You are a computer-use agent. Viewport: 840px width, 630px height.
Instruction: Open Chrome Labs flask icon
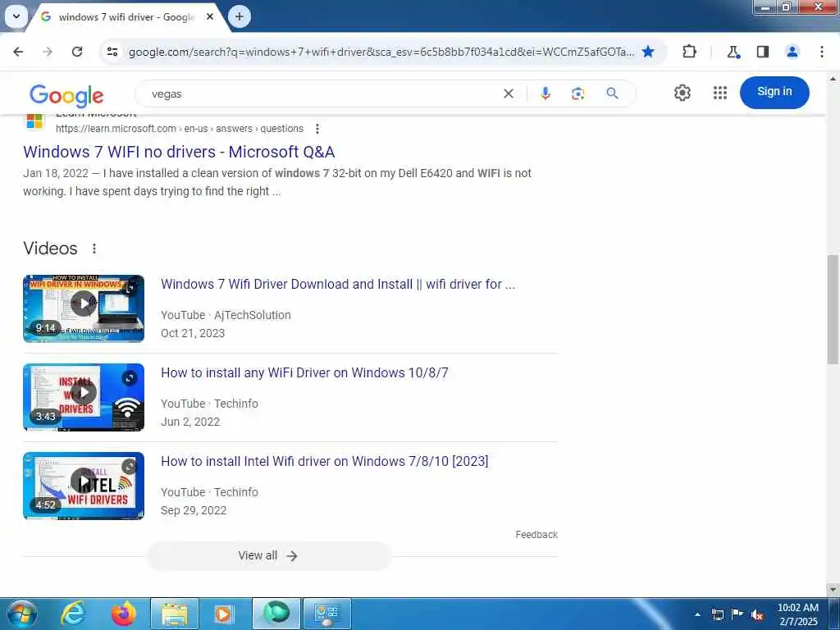(x=733, y=52)
